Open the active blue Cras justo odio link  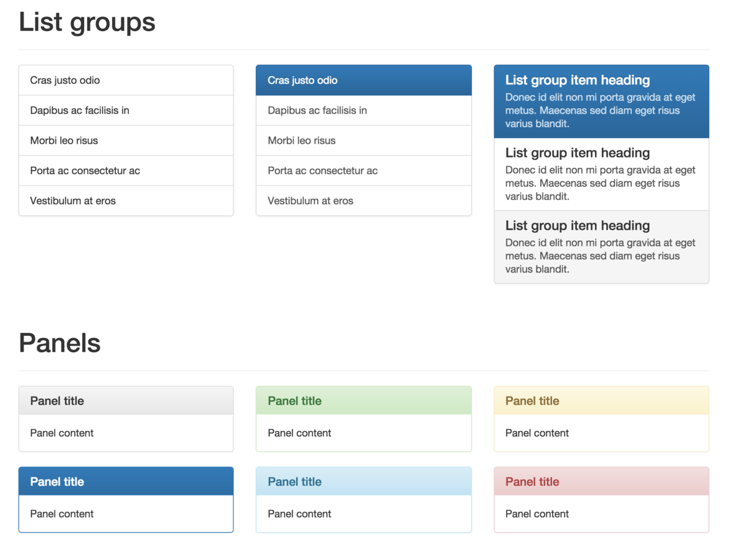tap(363, 80)
